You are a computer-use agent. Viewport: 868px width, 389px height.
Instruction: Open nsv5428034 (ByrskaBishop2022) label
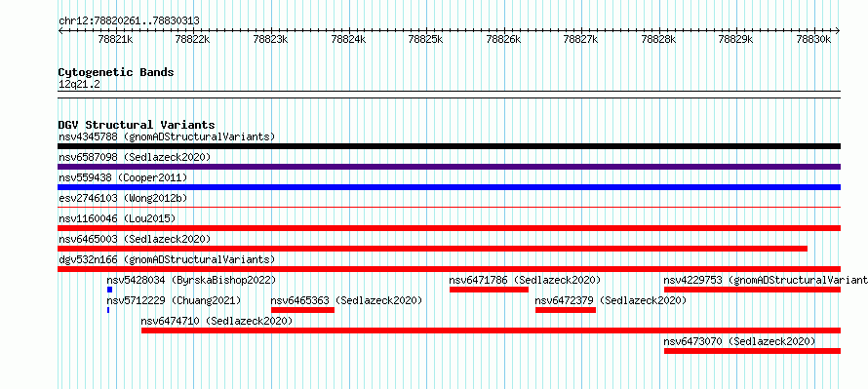point(191,280)
